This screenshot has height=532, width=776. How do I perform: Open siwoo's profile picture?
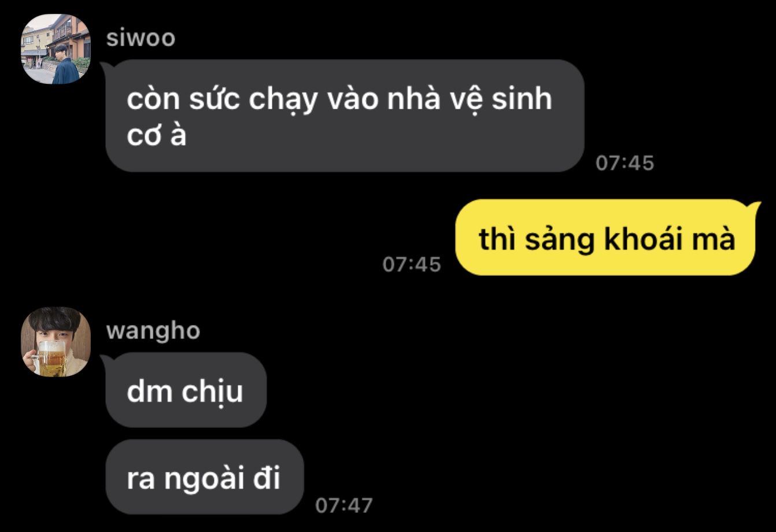(56, 49)
